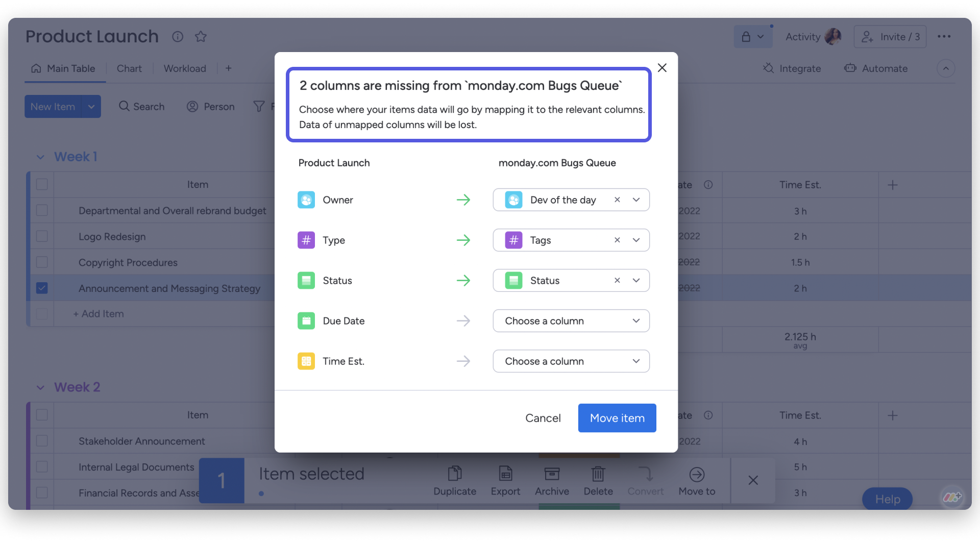Clear the Status column mapping
Viewport: 980px width, 543px height.
coord(617,281)
